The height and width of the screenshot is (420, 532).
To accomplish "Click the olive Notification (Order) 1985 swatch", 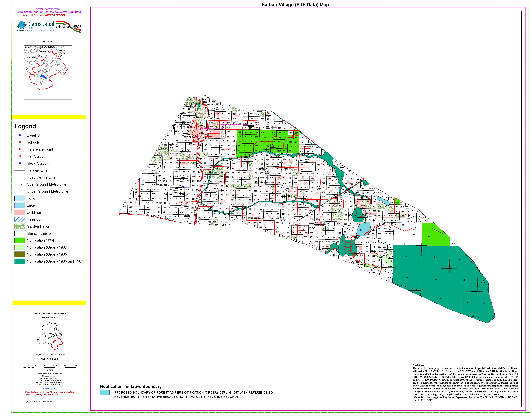I will click(20, 254).
